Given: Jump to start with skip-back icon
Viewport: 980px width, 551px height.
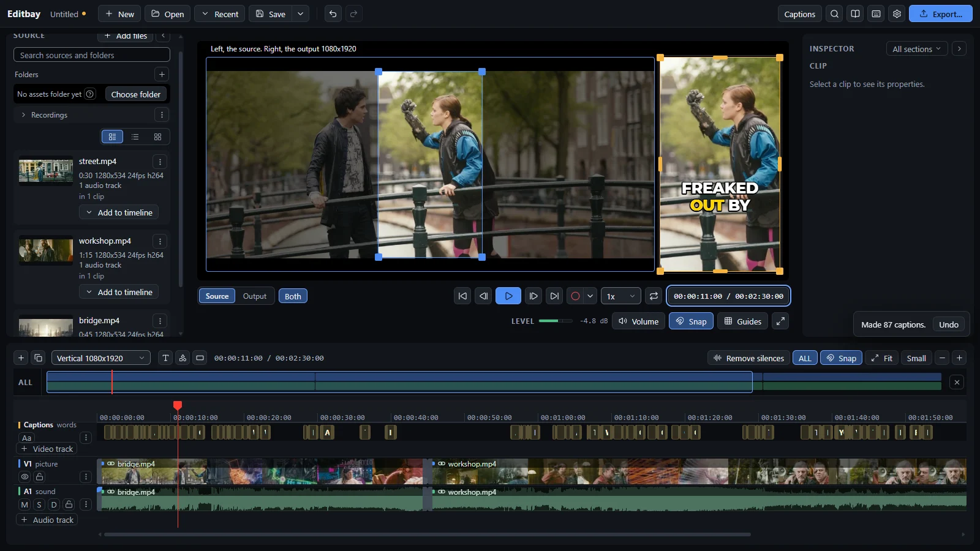Looking at the screenshot, I should click(462, 296).
